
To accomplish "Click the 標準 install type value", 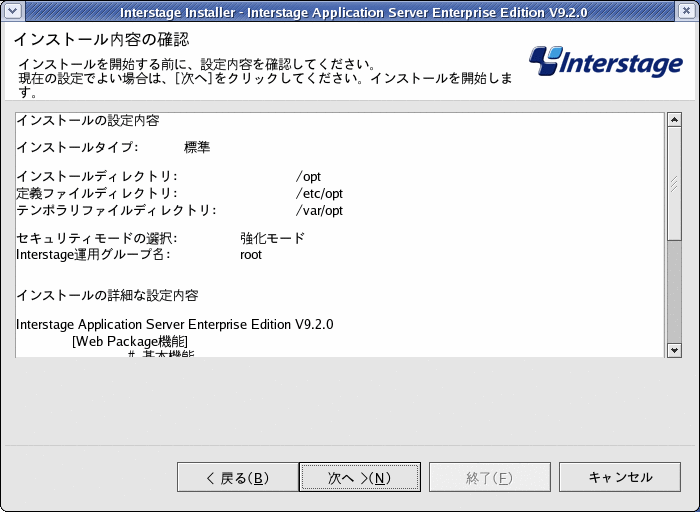I will (x=197, y=147).
